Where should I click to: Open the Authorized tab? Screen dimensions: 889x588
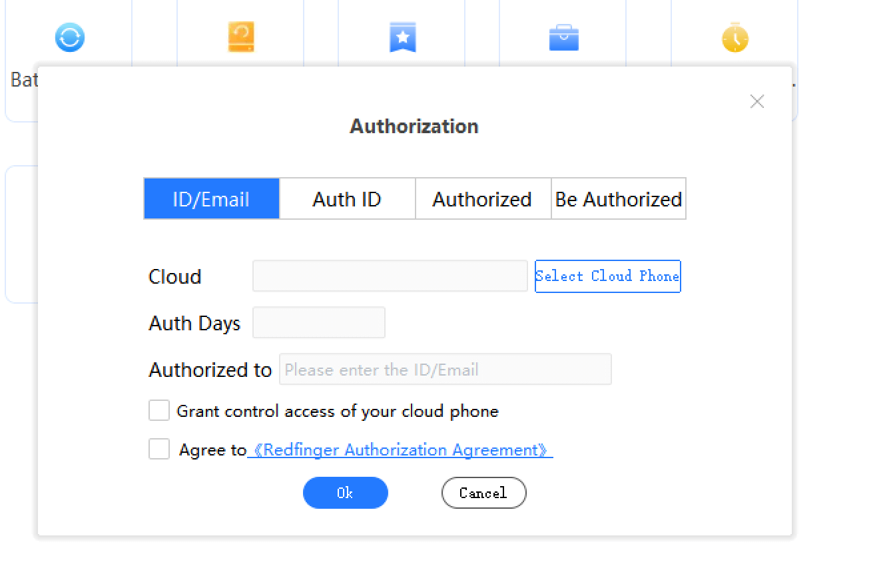[482, 198]
